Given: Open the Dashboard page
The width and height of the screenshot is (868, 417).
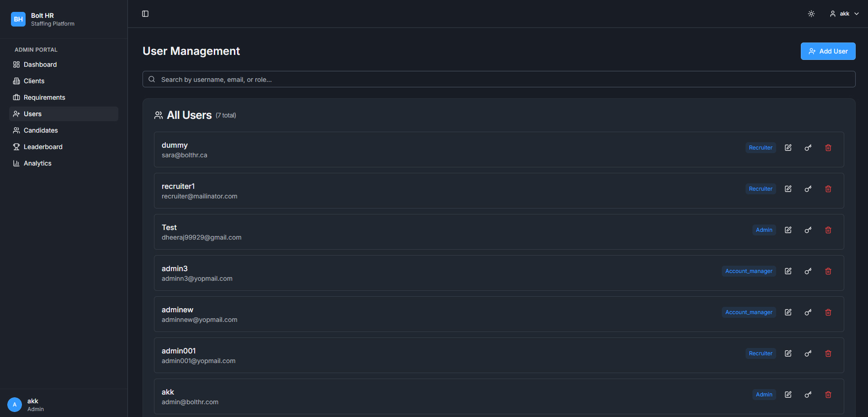Looking at the screenshot, I should coord(40,64).
